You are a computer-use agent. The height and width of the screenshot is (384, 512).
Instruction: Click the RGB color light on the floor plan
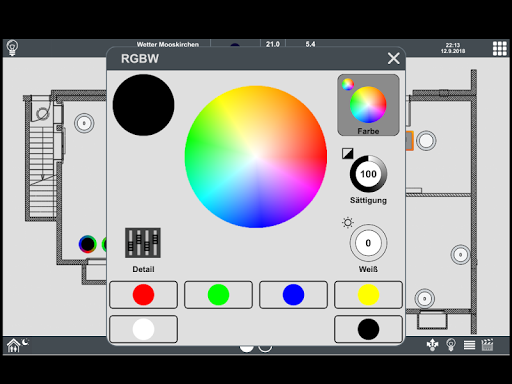87,244
